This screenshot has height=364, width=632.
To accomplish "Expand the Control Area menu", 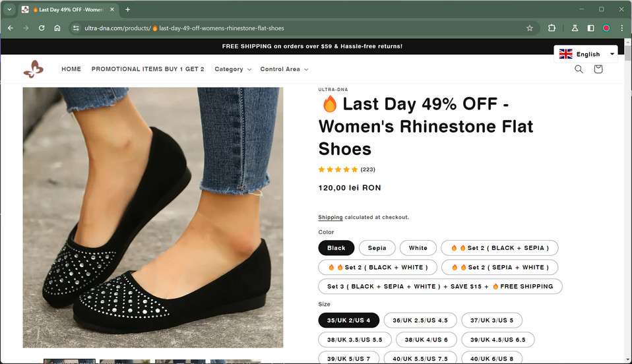I will pyautogui.click(x=284, y=69).
